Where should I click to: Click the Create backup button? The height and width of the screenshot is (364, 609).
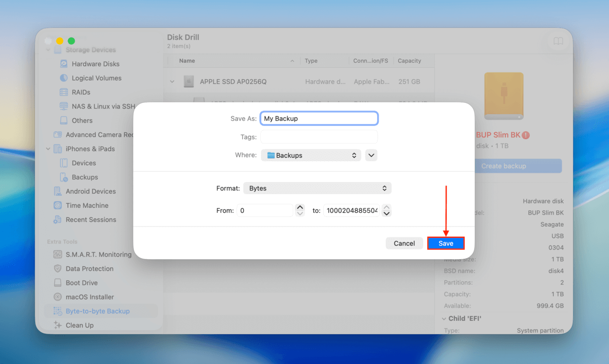518,166
